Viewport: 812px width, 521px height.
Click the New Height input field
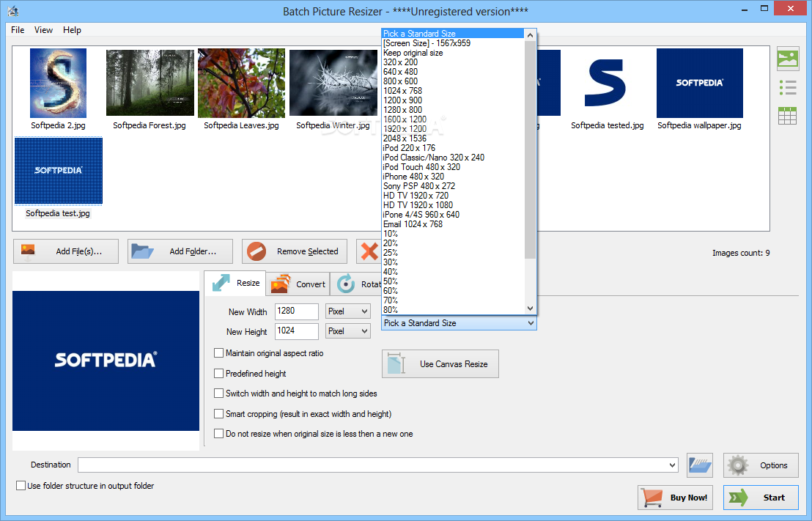tap(296, 331)
